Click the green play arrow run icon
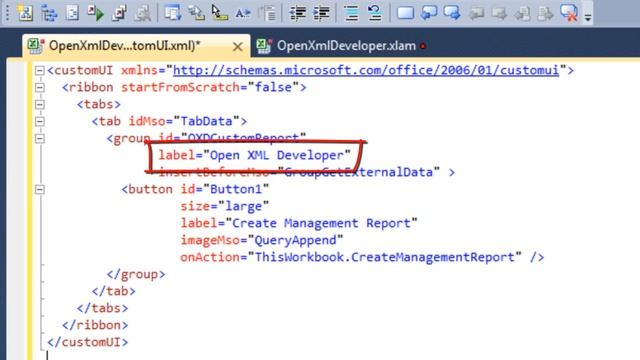The height and width of the screenshot is (360, 640). click(x=96, y=13)
